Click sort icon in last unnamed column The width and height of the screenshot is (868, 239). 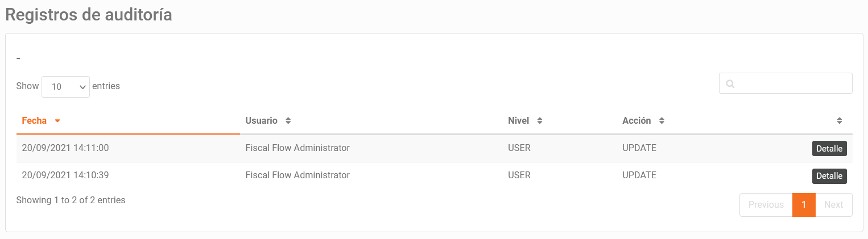tap(840, 121)
